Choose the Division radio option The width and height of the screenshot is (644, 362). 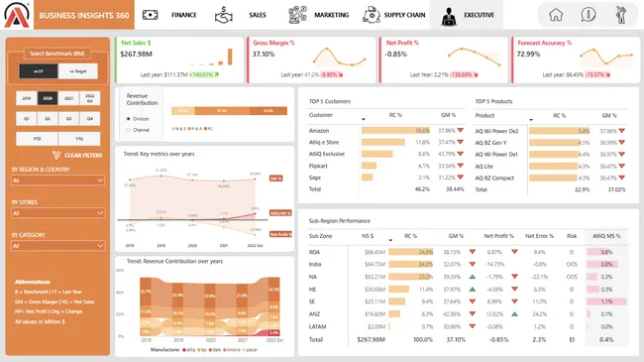128,119
